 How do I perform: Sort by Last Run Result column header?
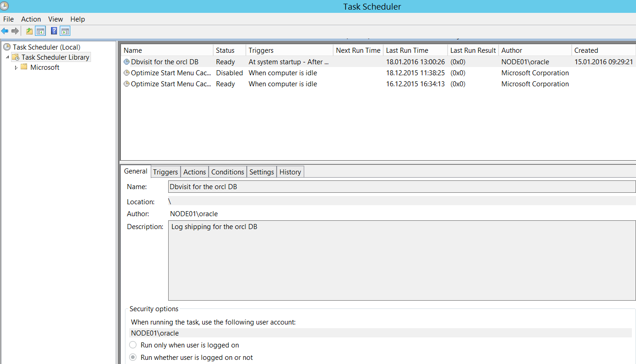[473, 50]
